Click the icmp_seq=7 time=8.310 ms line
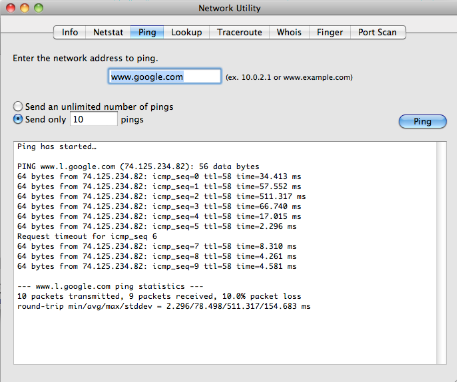This screenshot has height=382, width=457. tap(157, 246)
